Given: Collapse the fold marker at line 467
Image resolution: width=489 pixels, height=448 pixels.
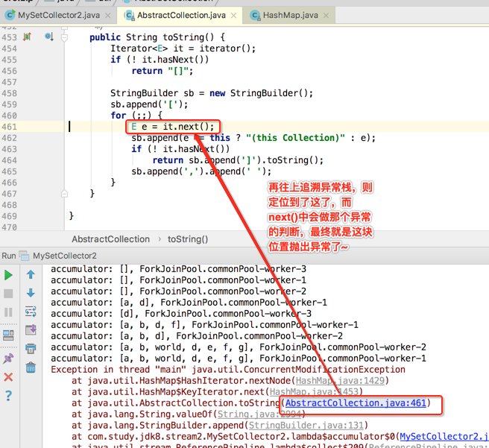Looking at the screenshot, I should [64, 194].
